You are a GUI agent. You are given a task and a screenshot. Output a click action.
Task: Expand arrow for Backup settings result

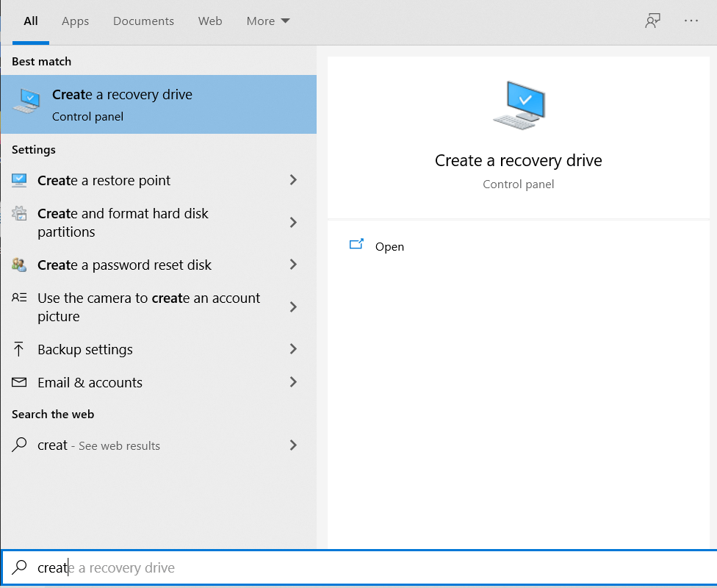tap(293, 349)
